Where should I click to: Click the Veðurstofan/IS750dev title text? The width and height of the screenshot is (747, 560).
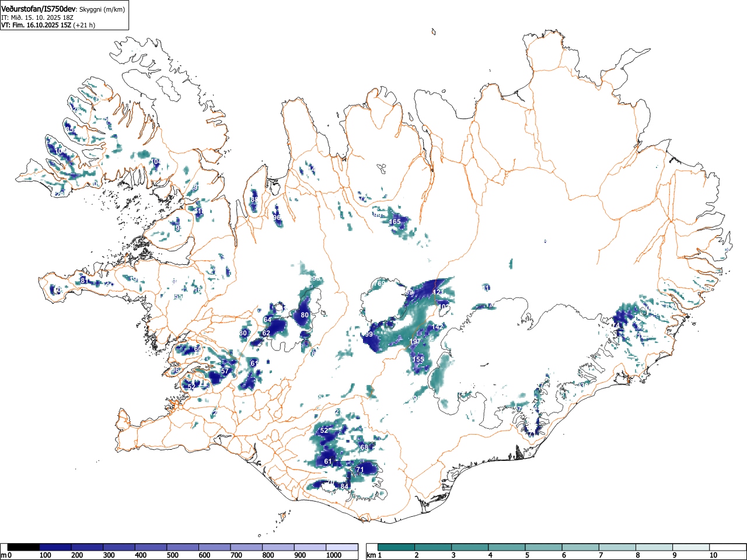click(38, 9)
